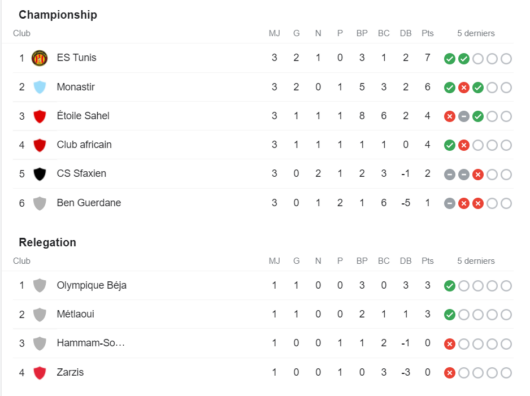Click the Zarzis red shield icon

click(40, 373)
